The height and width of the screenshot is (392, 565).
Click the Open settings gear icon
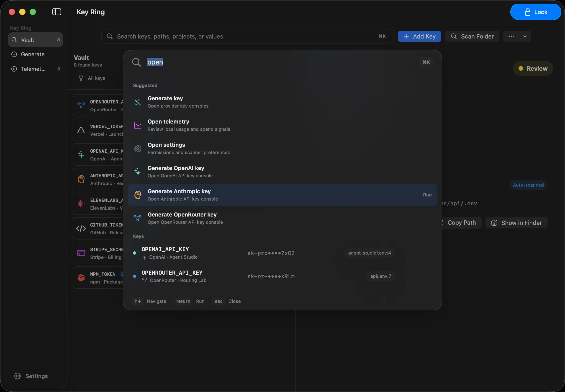click(x=138, y=148)
